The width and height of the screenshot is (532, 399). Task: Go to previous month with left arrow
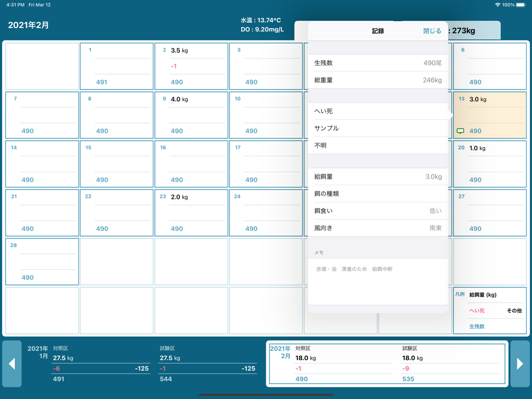pos(12,364)
